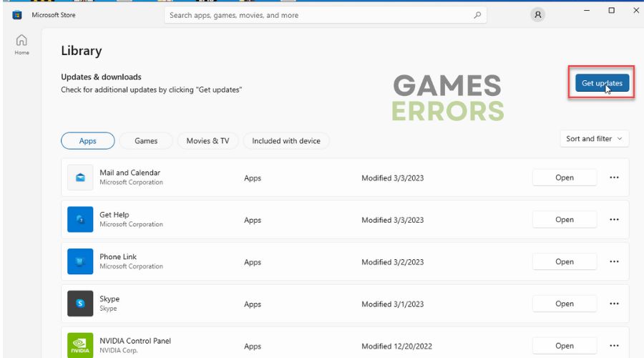644x358 pixels.
Task: Click Modified 12/20/2022 date text
Action: [396, 346]
